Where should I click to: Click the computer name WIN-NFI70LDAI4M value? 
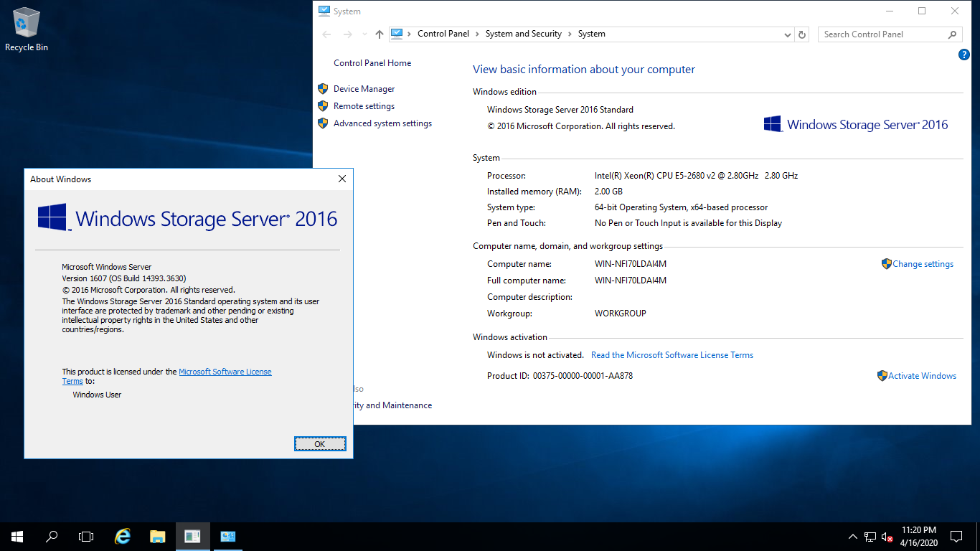(631, 264)
